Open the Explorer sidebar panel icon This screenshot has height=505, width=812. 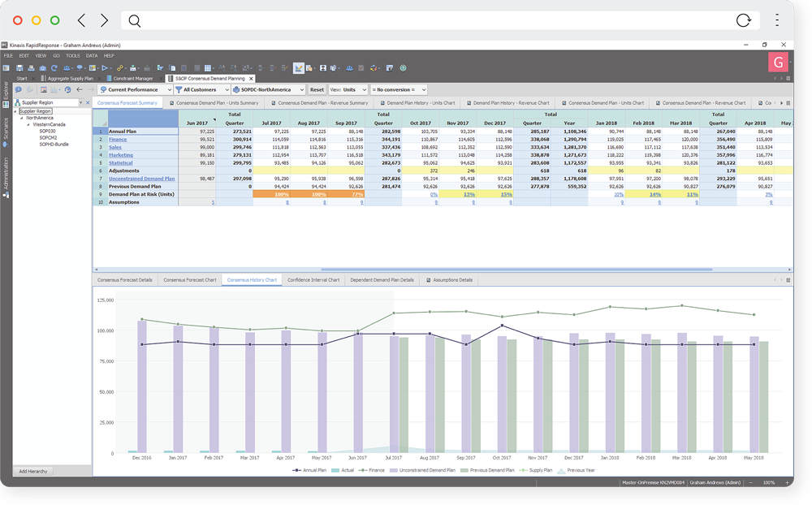6,105
